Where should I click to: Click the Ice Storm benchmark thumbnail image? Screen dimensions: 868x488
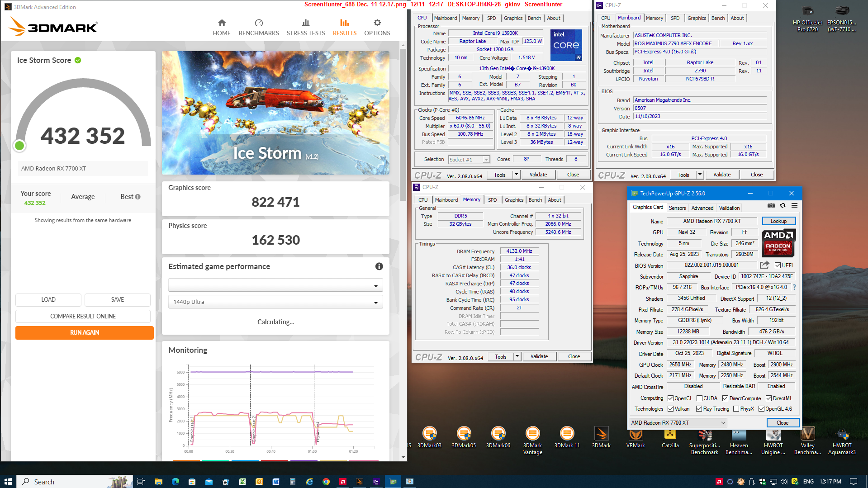click(275, 113)
